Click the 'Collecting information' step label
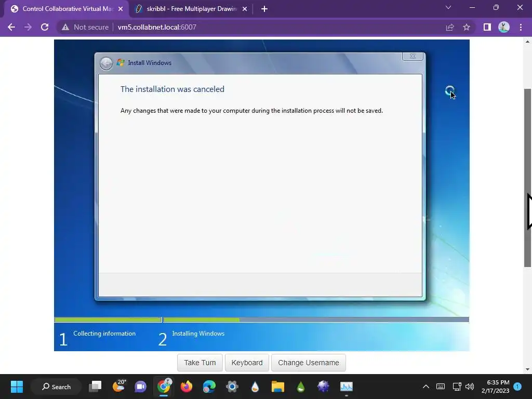This screenshot has width=532, height=399. pos(104,334)
